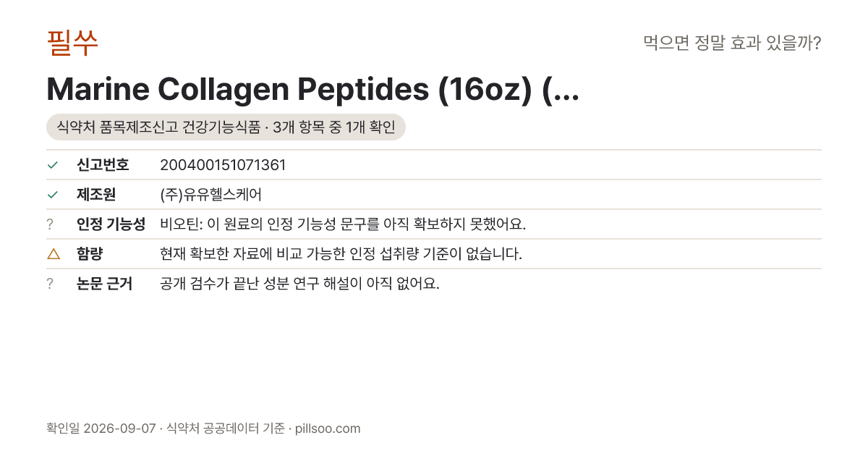Select the 신고번호 row label
The image size is (868, 456).
(103, 165)
